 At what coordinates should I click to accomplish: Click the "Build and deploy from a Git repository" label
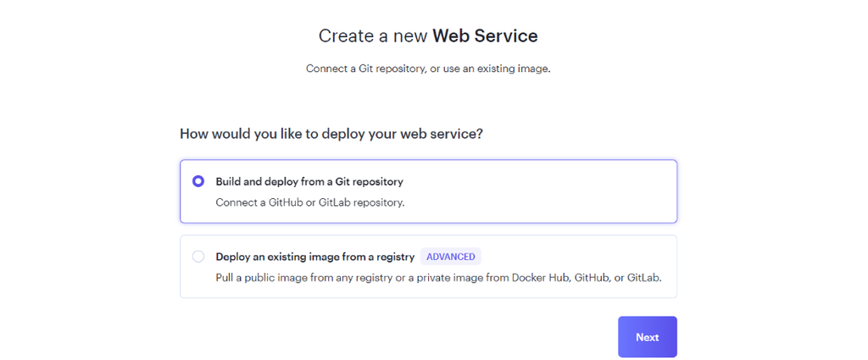click(x=309, y=181)
